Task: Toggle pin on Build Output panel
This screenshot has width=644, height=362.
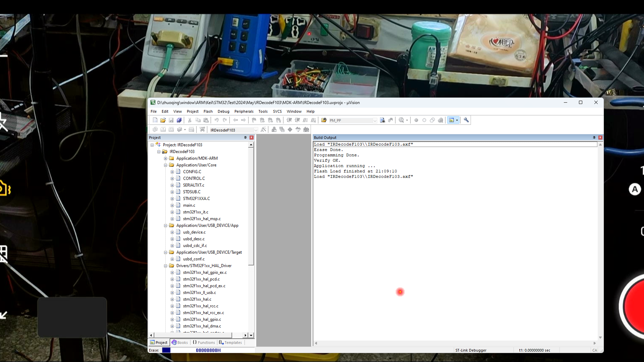Action: click(x=594, y=137)
